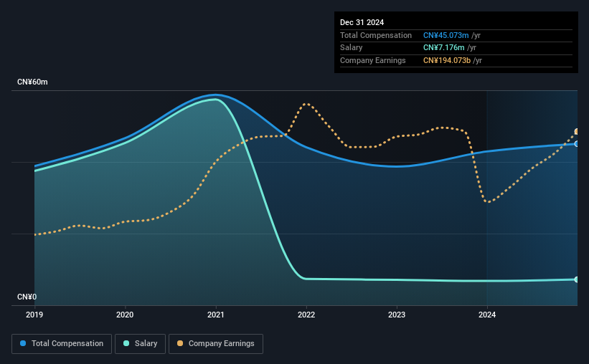Click the teal Salary endpoint marker
Screen dimensions: 589x364
[576, 279]
